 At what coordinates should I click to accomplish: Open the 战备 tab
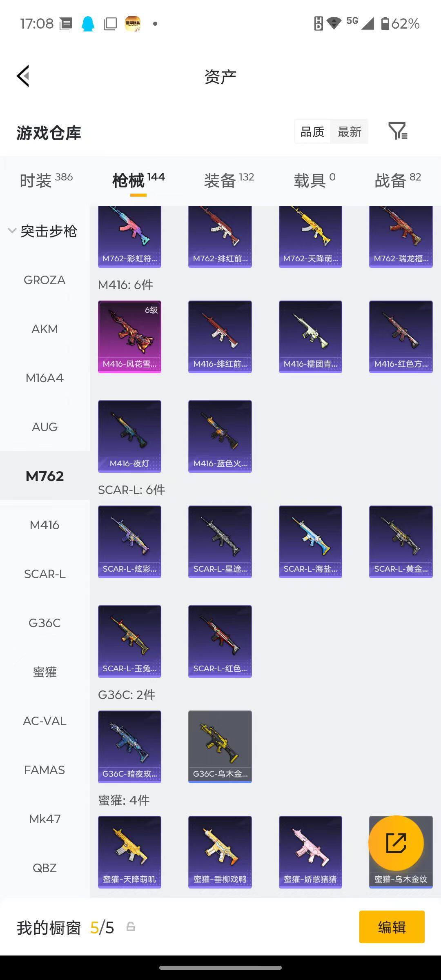[x=398, y=180]
